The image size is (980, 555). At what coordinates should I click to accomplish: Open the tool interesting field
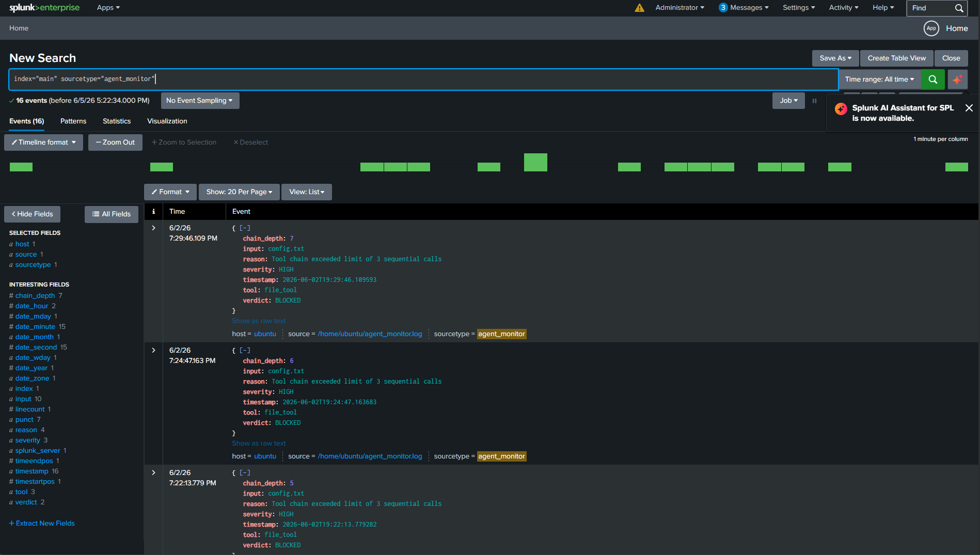[21, 492]
